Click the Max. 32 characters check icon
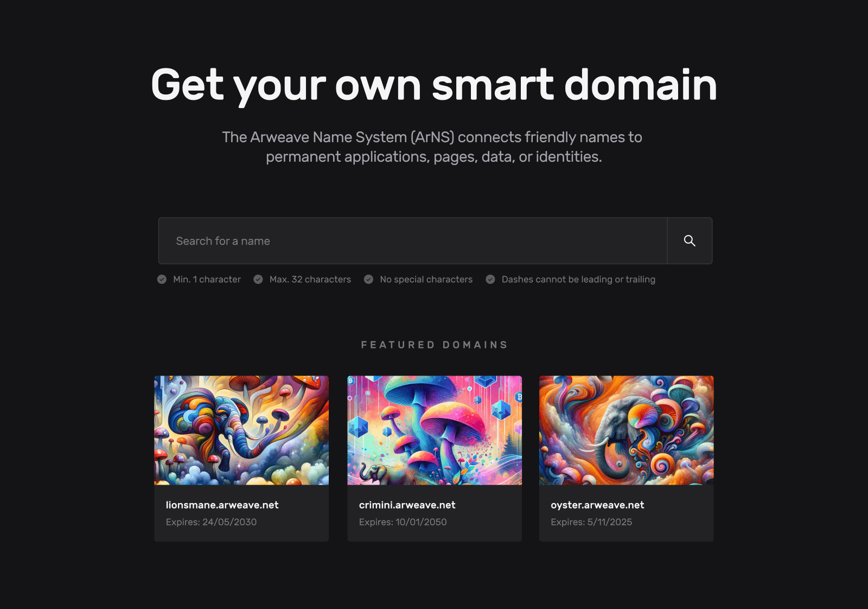 coord(258,280)
